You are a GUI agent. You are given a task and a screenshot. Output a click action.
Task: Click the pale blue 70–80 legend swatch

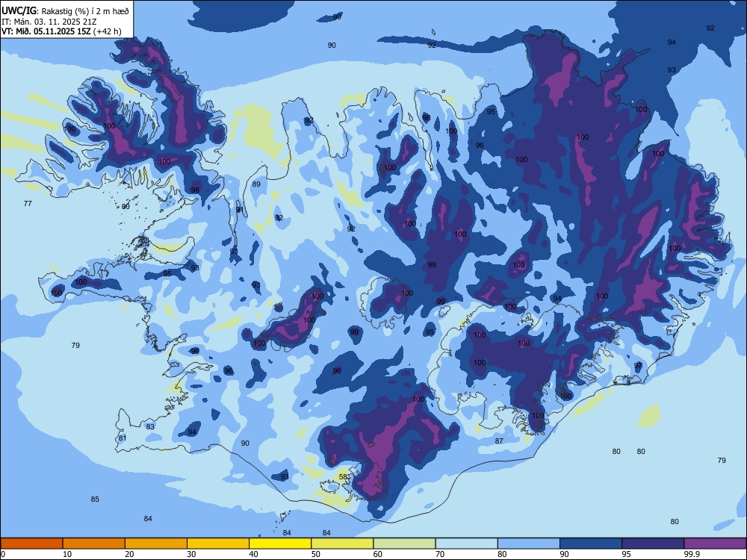tap(466, 544)
